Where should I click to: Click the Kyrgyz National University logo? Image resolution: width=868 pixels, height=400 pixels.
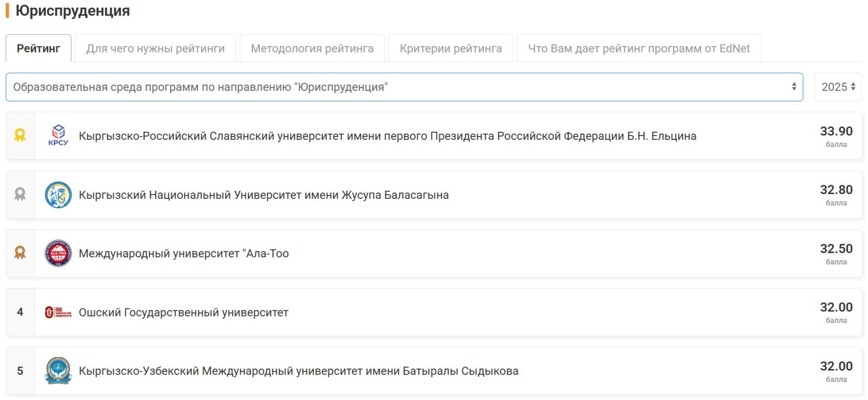click(58, 195)
